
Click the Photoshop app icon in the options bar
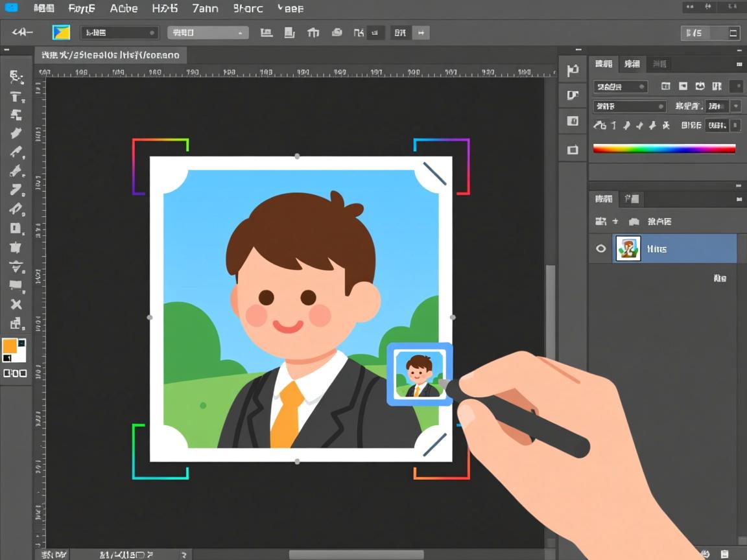tap(61, 32)
